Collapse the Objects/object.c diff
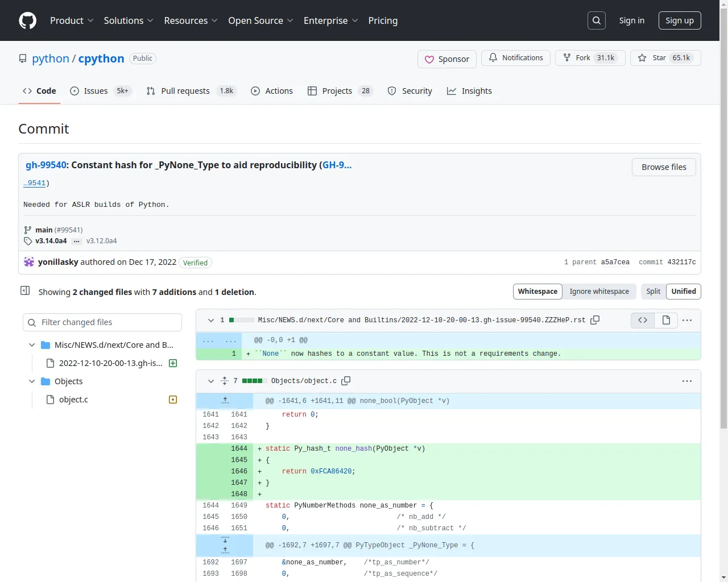The width and height of the screenshot is (728, 582). [211, 381]
